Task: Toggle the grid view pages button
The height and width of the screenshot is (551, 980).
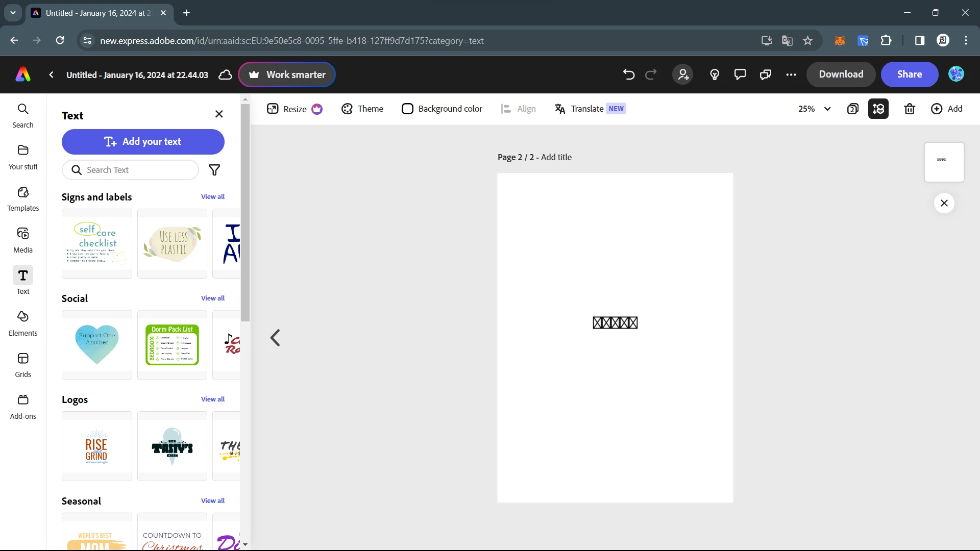Action: coord(878,109)
